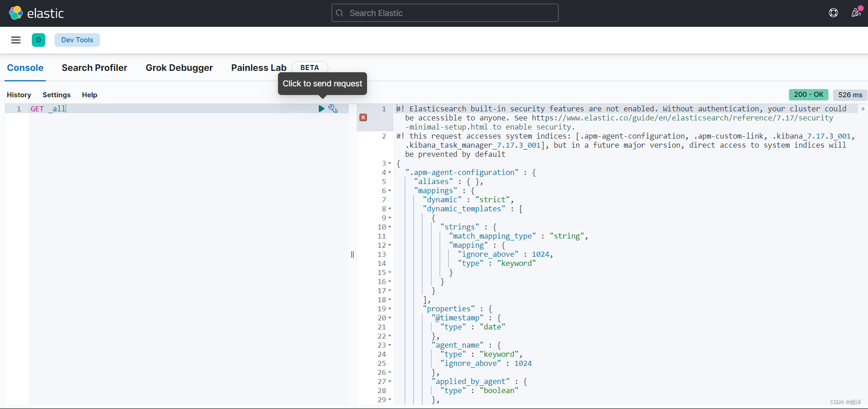Click the Elastic logo
Image resolution: width=868 pixels, height=409 pixels.
(x=36, y=13)
